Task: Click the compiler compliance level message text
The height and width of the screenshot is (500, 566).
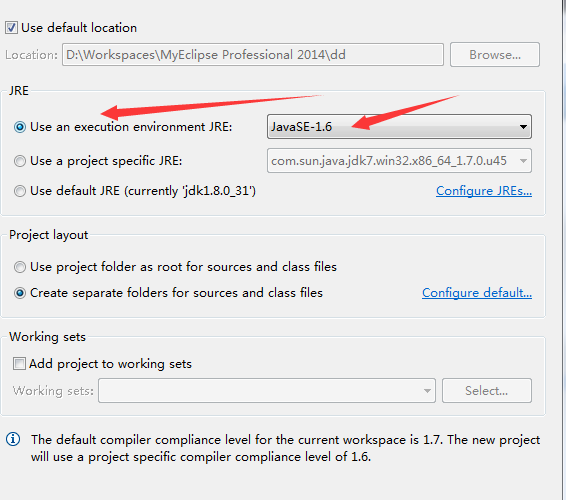Action: (x=285, y=448)
